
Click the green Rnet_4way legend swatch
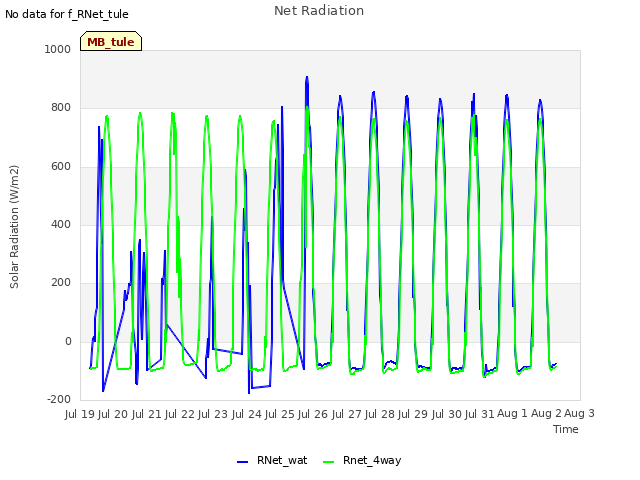click(329, 462)
